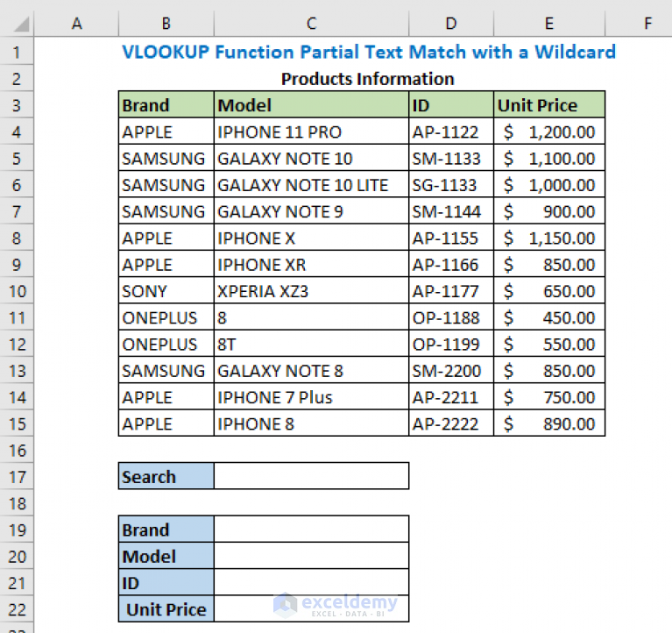Click the empty Unit Price result cell in row 22
This screenshot has height=633, width=672.
312,608
